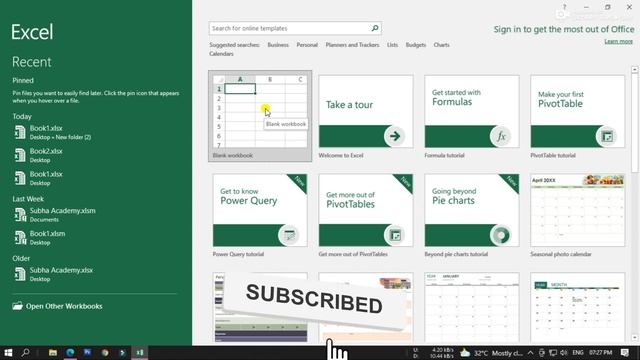
Task: Click the Excel file icon beside Book2.xlsx
Action: (20, 155)
